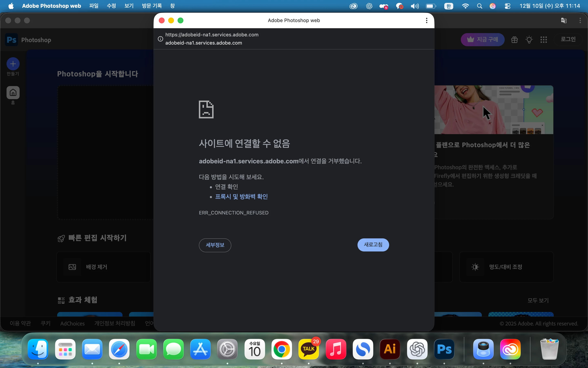Open the 모두 보기 link in effects section
588x368 pixels.
click(538, 300)
